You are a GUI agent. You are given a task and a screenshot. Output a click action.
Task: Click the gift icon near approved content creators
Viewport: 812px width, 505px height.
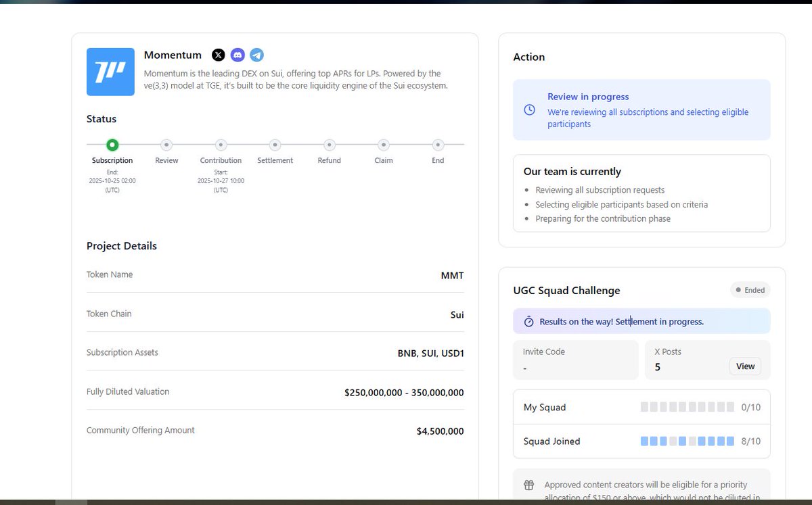tap(529, 485)
